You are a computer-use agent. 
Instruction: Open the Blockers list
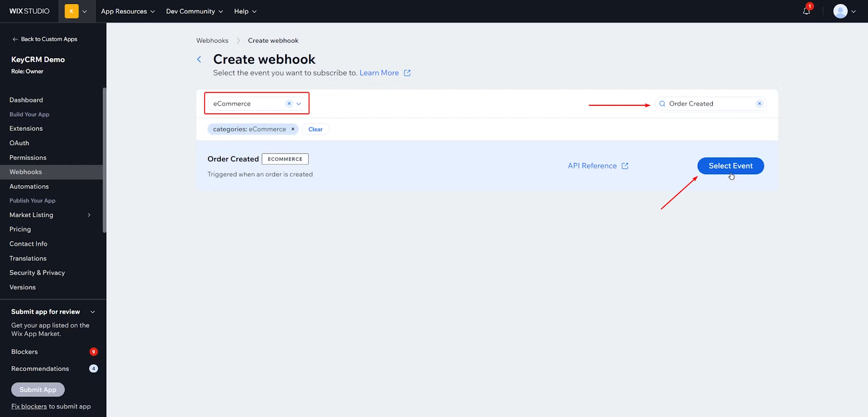coord(24,352)
